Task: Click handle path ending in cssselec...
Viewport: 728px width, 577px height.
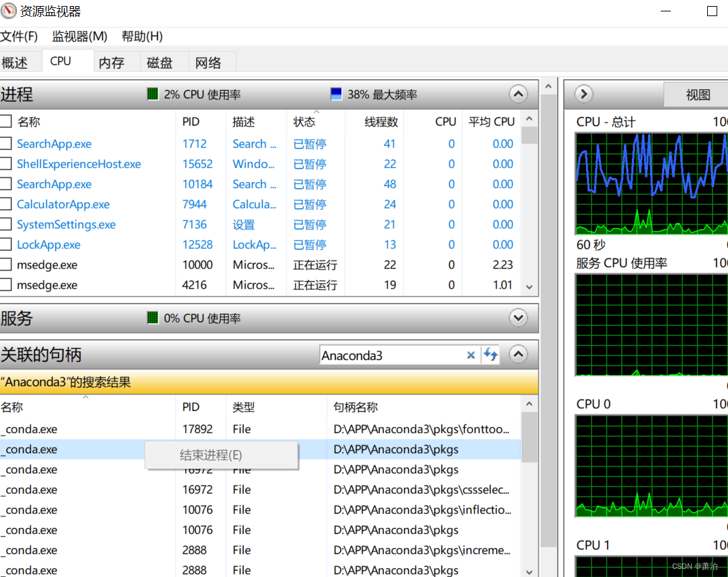Action: click(421, 489)
